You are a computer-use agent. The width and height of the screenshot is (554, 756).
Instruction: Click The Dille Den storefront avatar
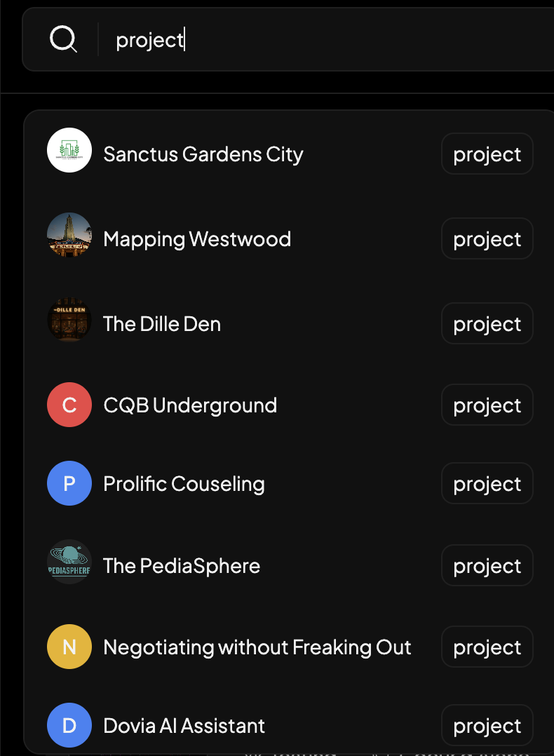(x=69, y=320)
